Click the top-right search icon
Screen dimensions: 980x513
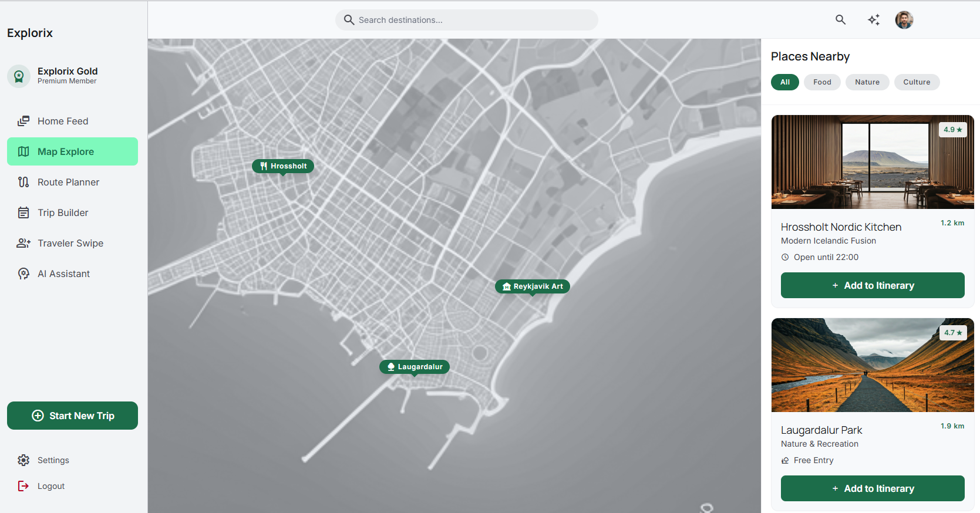coord(841,20)
